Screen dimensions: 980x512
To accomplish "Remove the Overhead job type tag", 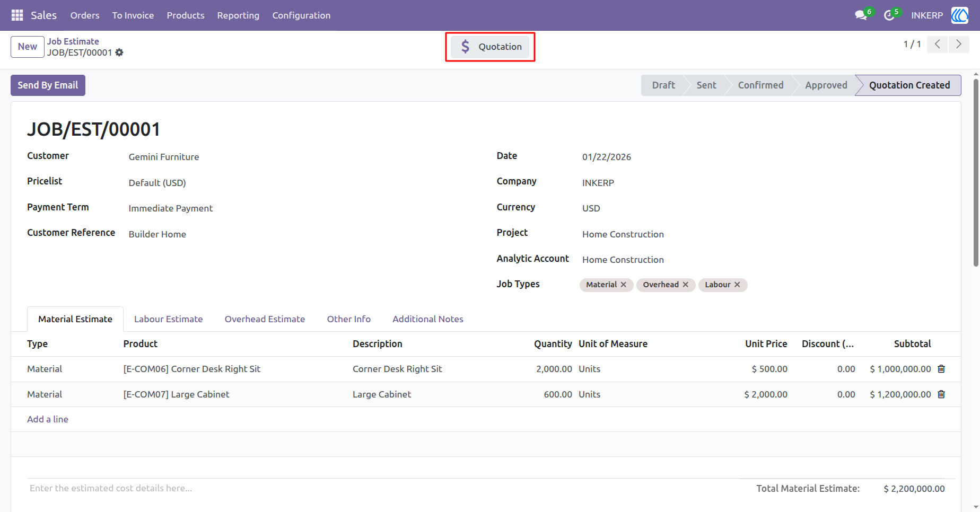I will 686,285.
